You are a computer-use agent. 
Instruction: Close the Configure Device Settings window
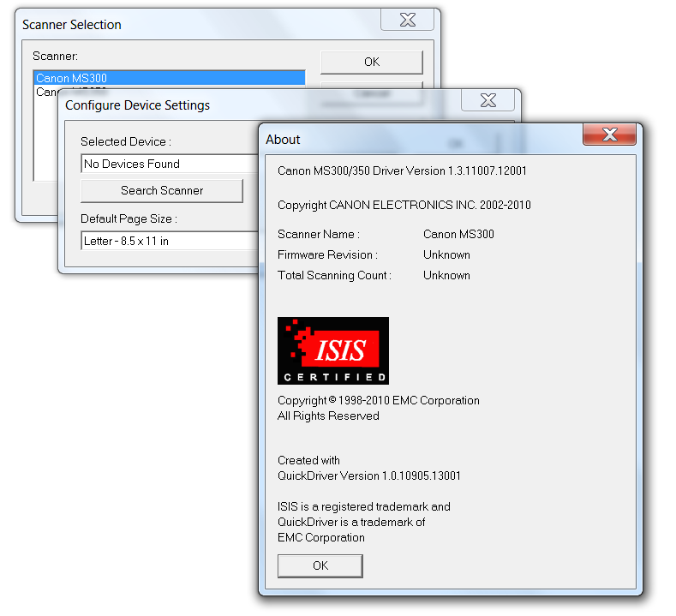pos(488,100)
